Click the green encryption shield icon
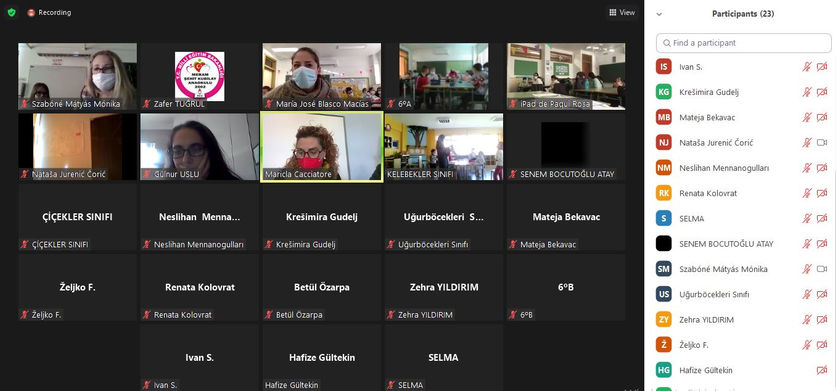 pyautogui.click(x=12, y=12)
